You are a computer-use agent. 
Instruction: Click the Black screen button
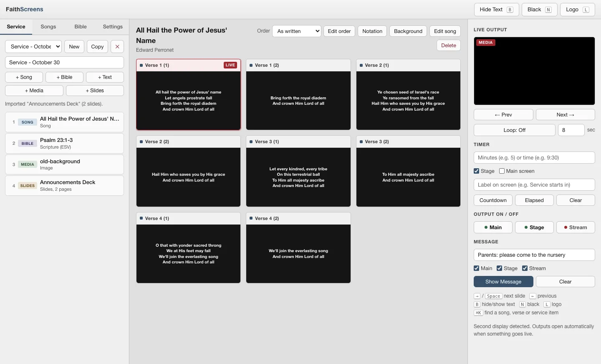pyautogui.click(x=540, y=10)
